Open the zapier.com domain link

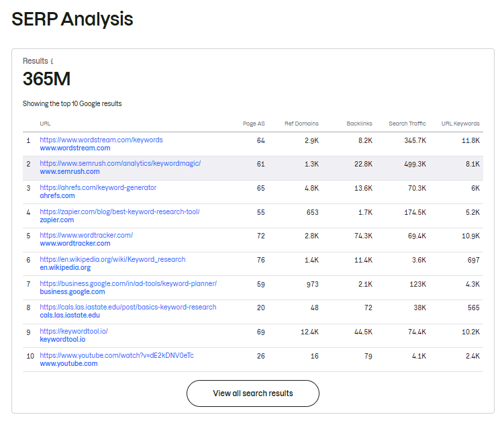(57, 220)
